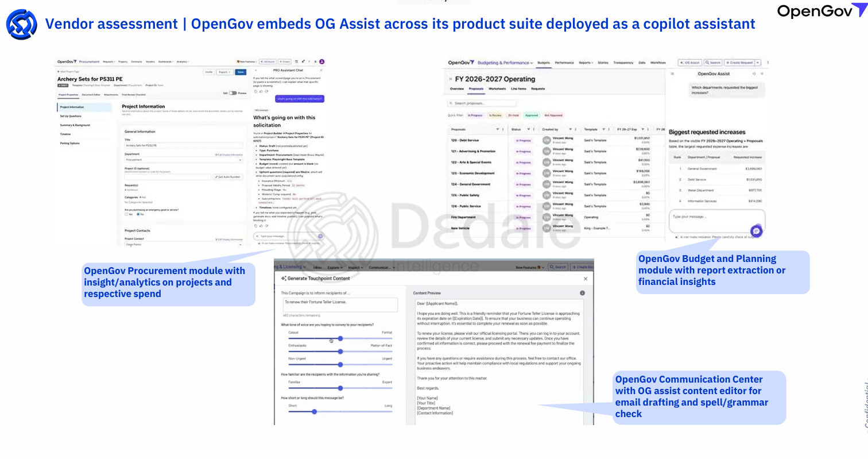
Task: Open the OpenGov Assist panel menu icon
Action: [672, 74]
